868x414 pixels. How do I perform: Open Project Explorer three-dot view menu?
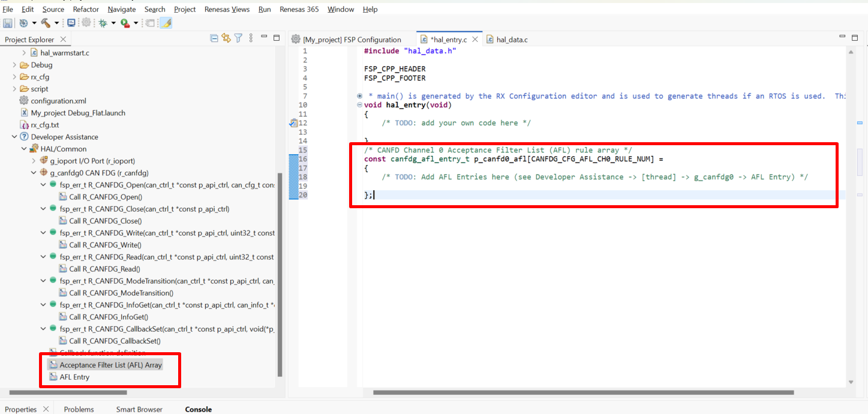pyautogui.click(x=250, y=38)
